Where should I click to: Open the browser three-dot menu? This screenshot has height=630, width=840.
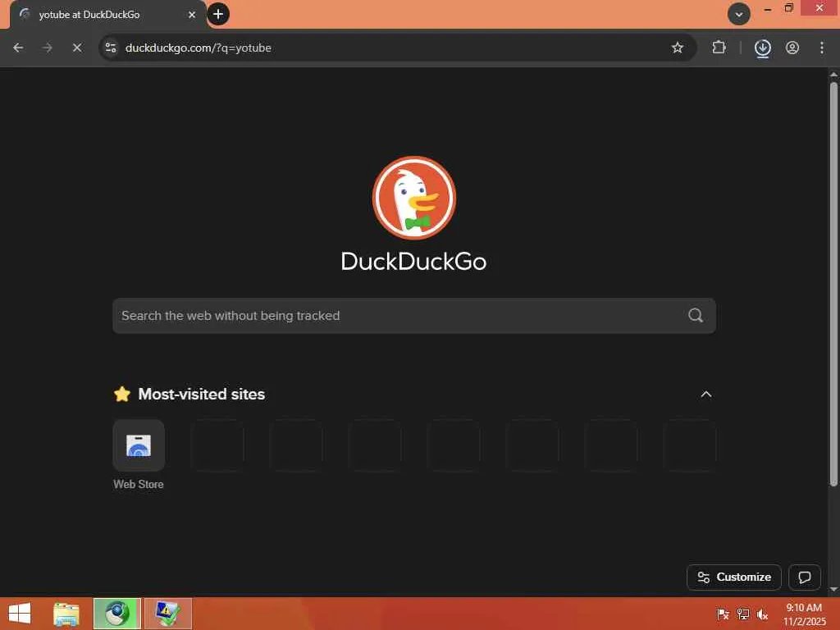[822, 48]
